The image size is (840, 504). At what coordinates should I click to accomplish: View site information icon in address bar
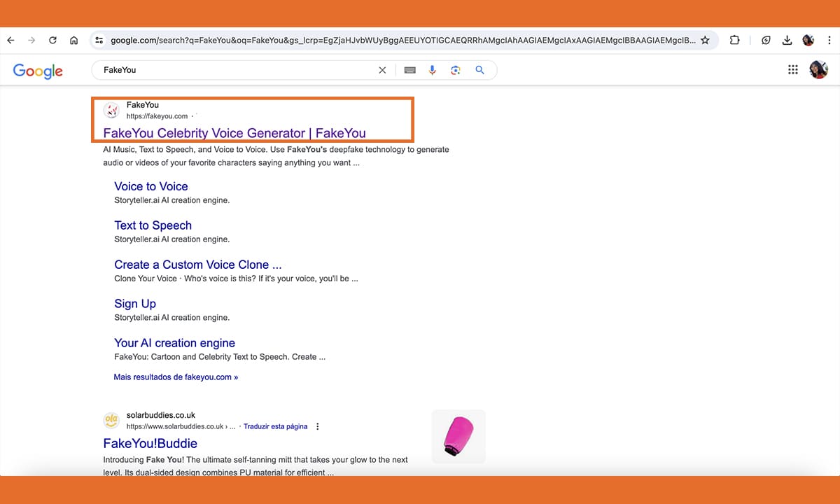99,41
